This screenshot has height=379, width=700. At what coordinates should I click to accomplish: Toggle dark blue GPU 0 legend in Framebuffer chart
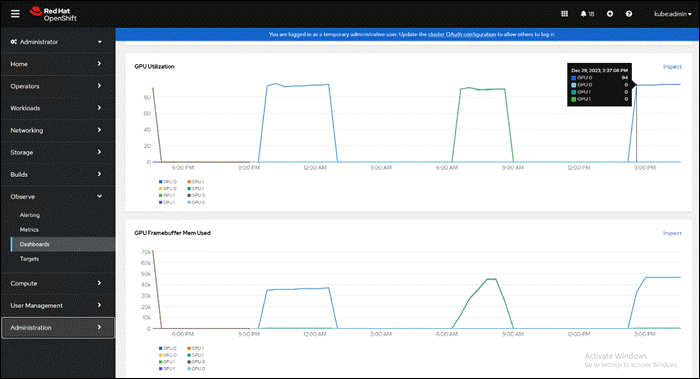coord(168,348)
